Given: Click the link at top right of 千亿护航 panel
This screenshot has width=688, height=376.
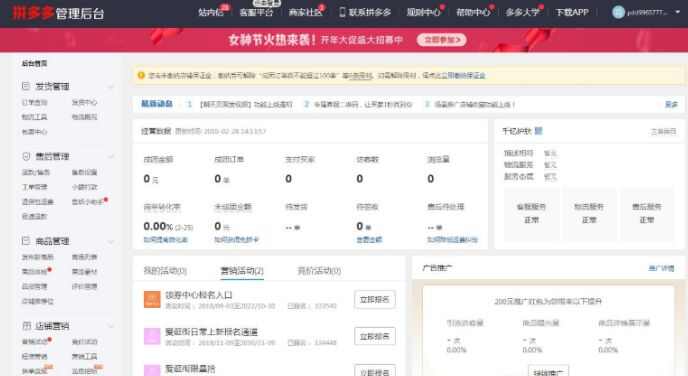Looking at the screenshot, I should pos(663,131).
